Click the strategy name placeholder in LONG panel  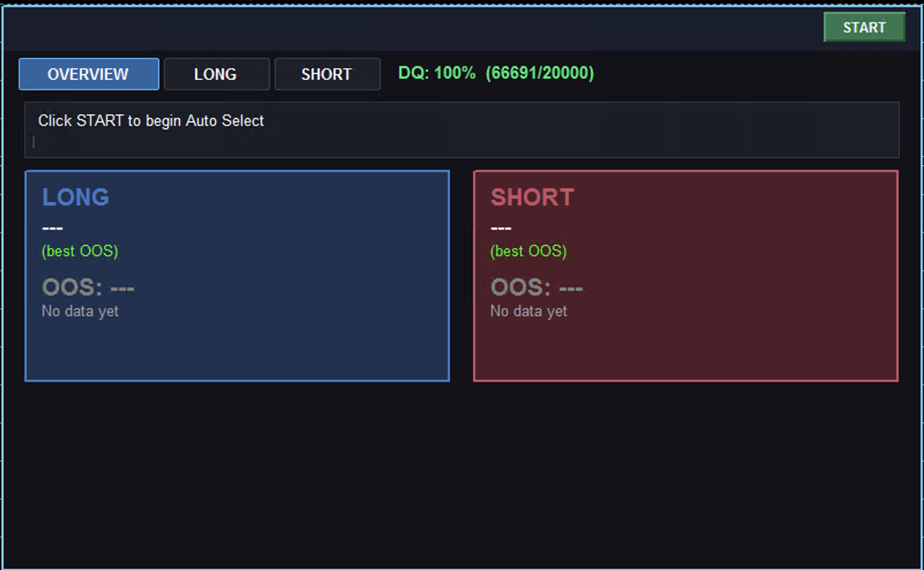[52, 227]
